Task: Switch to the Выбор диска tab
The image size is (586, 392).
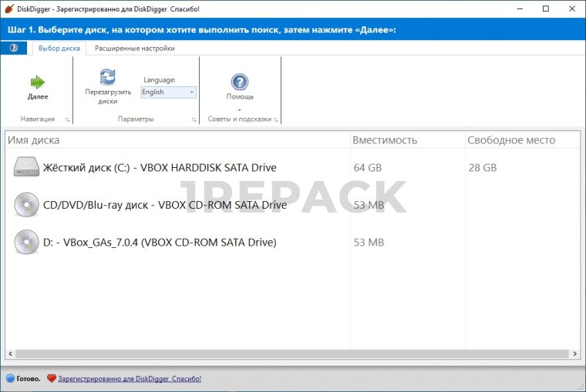Action: pos(59,48)
